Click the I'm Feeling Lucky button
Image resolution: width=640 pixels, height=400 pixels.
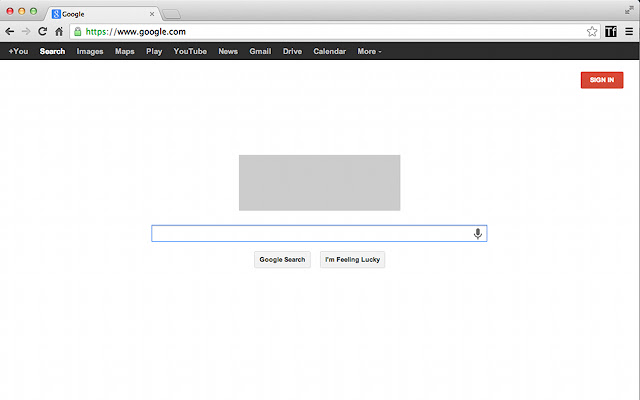(352, 260)
